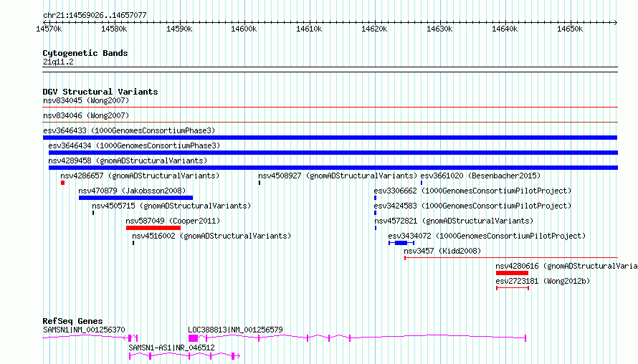Click the nsv4505715 variant label
The image size is (638, 364).
[x=171, y=206]
